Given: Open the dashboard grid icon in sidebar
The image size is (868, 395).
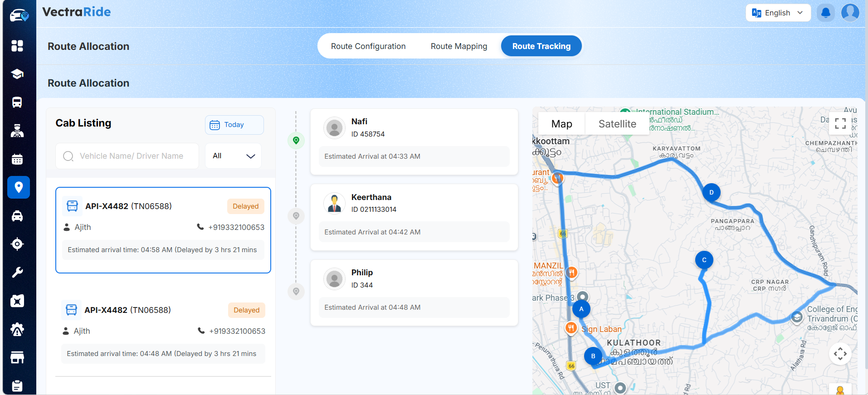Looking at the screenshot, I should pos(17,46).
